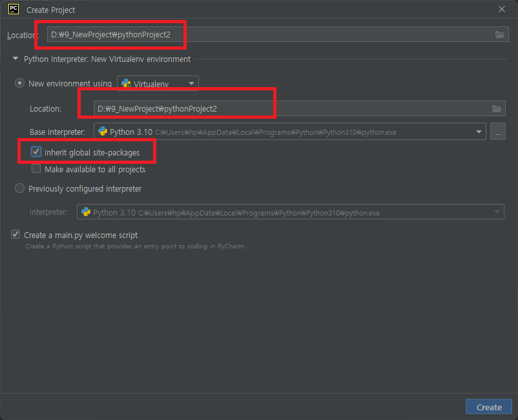
Task: Close the Create Project dialog
Action: 501,9
